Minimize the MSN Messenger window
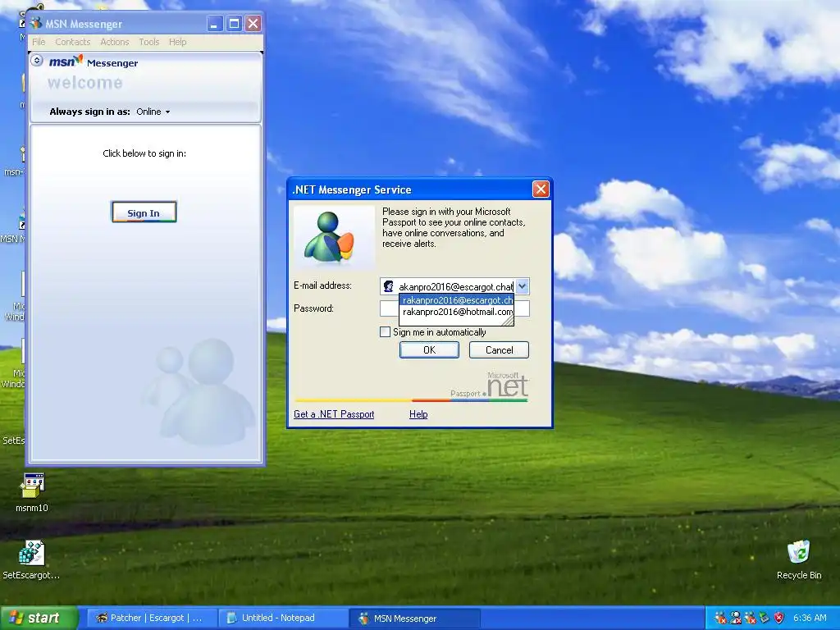 (214, 24)
